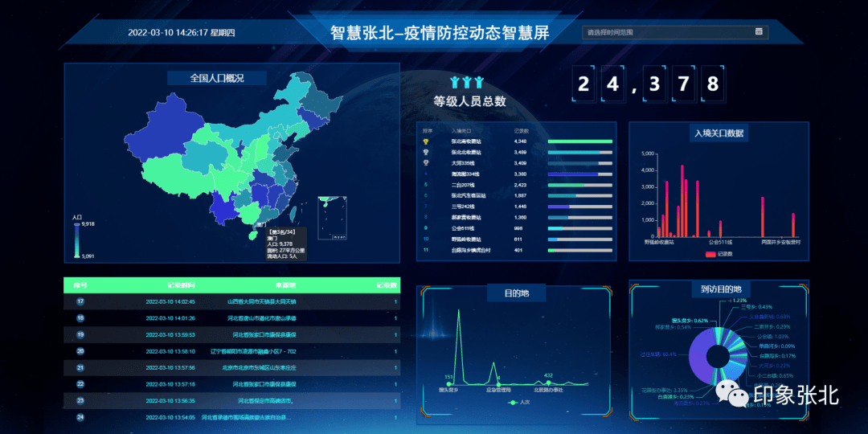Open the calendar icon in time range field
This screenshot has width=868, height=434.
[759, 31]
